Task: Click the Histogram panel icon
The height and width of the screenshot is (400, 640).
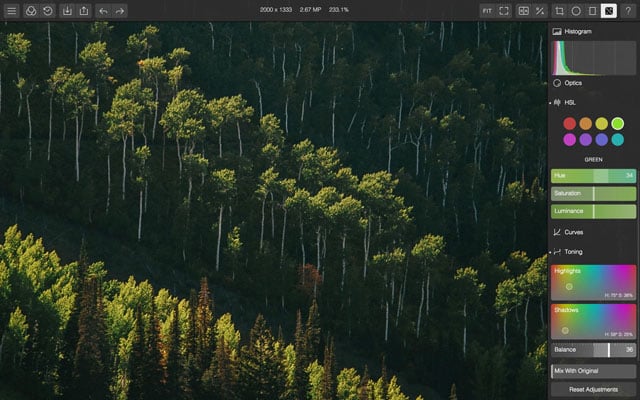Action: (x=557, y=31)
